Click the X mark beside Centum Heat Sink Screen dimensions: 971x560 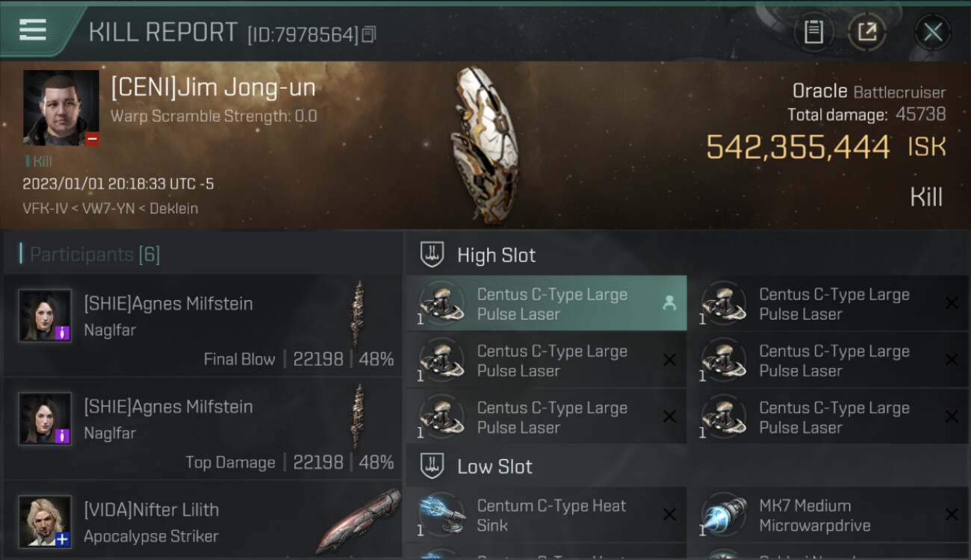669,514
